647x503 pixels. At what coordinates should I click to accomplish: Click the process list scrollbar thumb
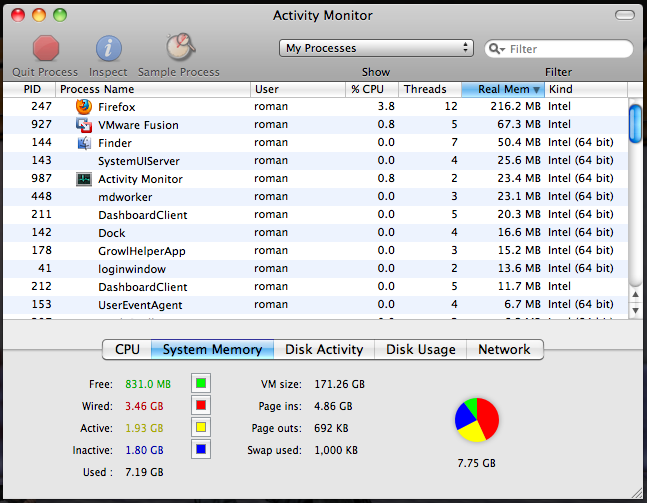pos(635,124)
